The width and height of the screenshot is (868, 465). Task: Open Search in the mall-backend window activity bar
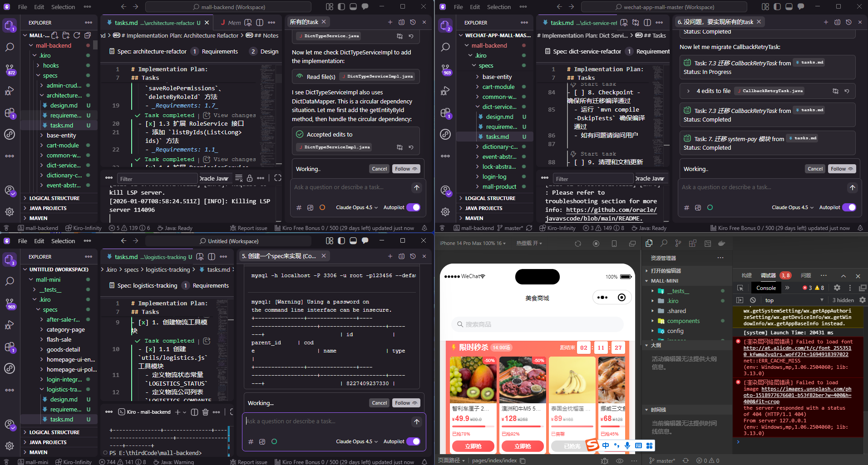pos(10,47)
